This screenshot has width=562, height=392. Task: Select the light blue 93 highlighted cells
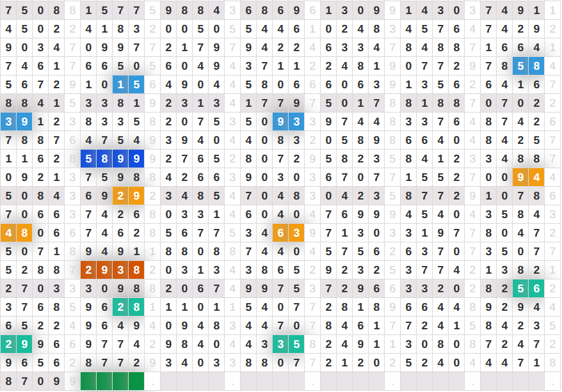tap(288, 122)
